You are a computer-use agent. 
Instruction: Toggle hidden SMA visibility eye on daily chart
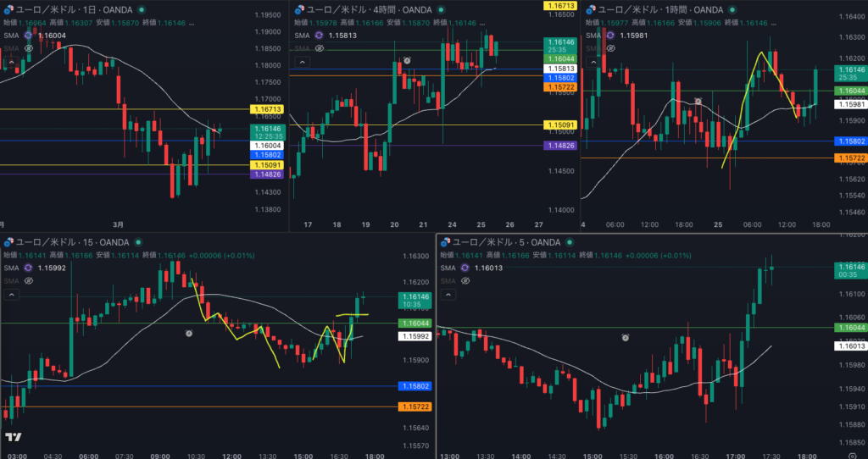(x=29, y=48)
